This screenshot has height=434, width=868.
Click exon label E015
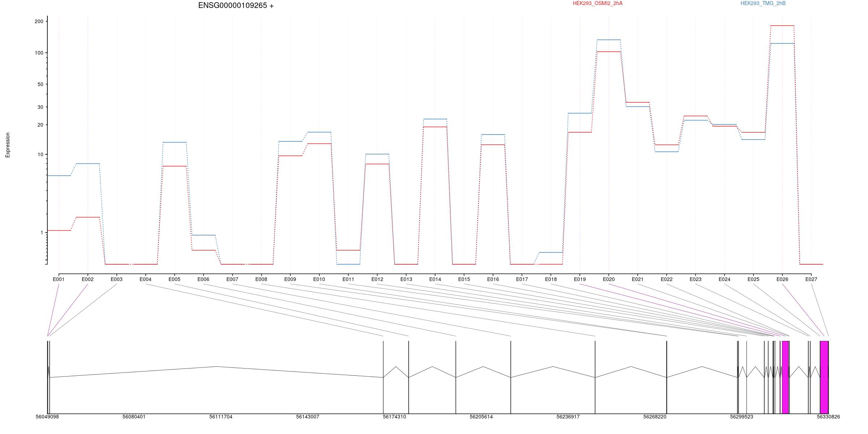click(464, 279)
